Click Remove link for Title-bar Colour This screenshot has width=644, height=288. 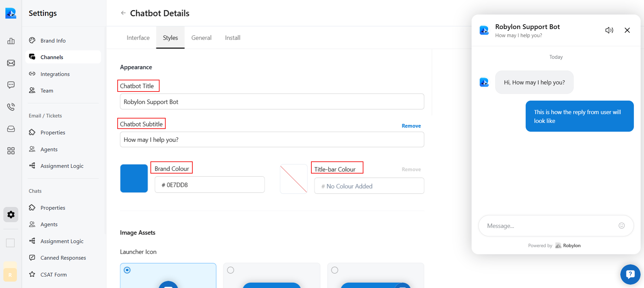[x=411, y=169]
